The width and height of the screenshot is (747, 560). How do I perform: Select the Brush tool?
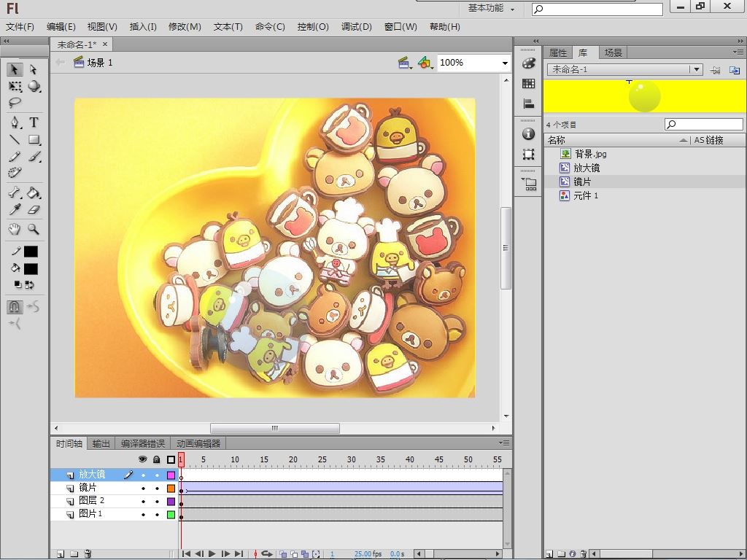[x=34, y=156]
